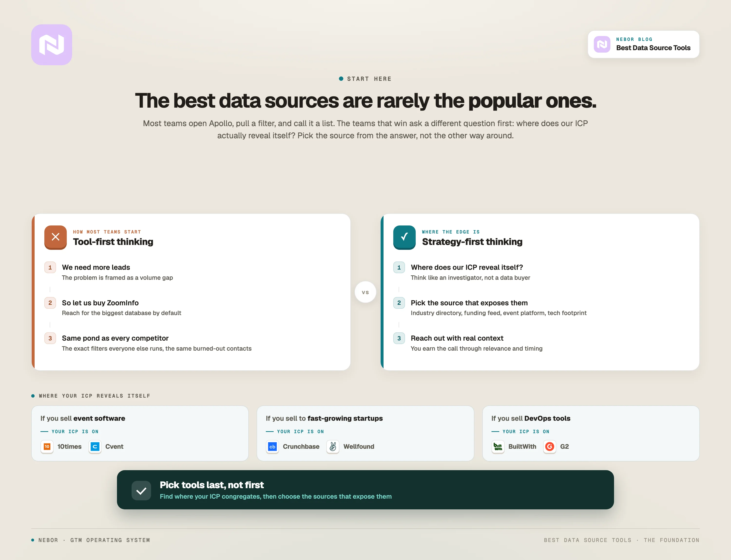Screen dimensions: 731x560
Task: Click the 'So let us buy ZoomInfo' text
Action: (100, 303)
